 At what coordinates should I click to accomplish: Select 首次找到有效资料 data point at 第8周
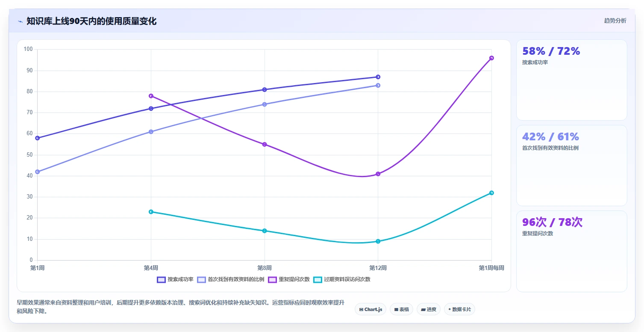click(x=265, y=104)
